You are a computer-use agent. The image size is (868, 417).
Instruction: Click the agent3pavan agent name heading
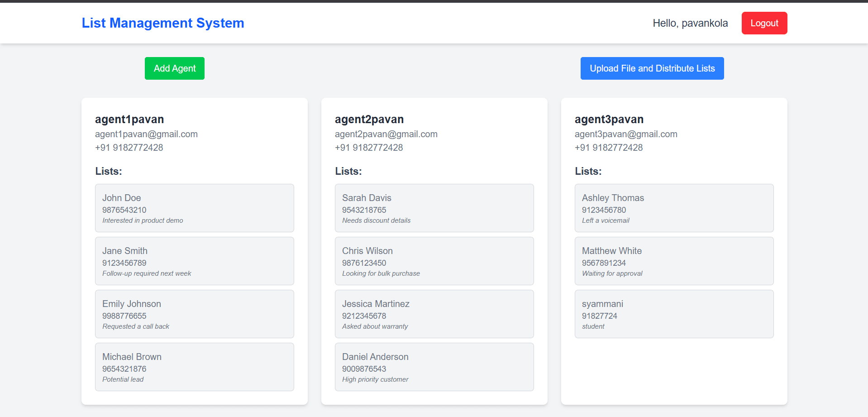tap(609, 119)
